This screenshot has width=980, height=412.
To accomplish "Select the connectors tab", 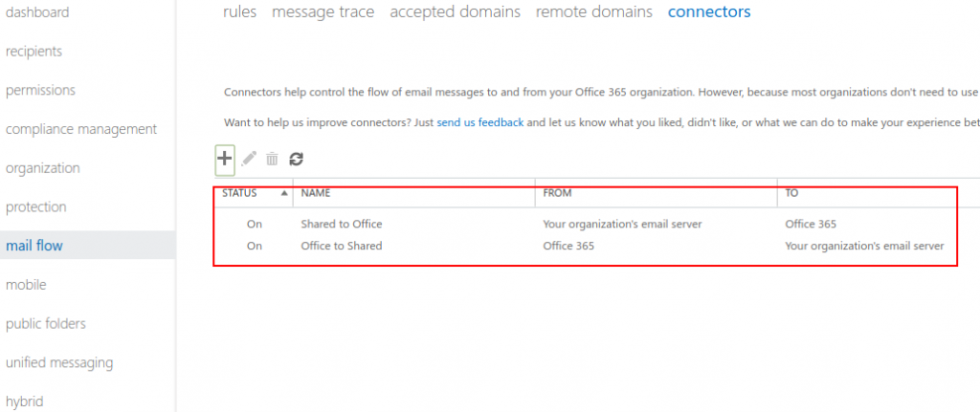I will (708, 12).
